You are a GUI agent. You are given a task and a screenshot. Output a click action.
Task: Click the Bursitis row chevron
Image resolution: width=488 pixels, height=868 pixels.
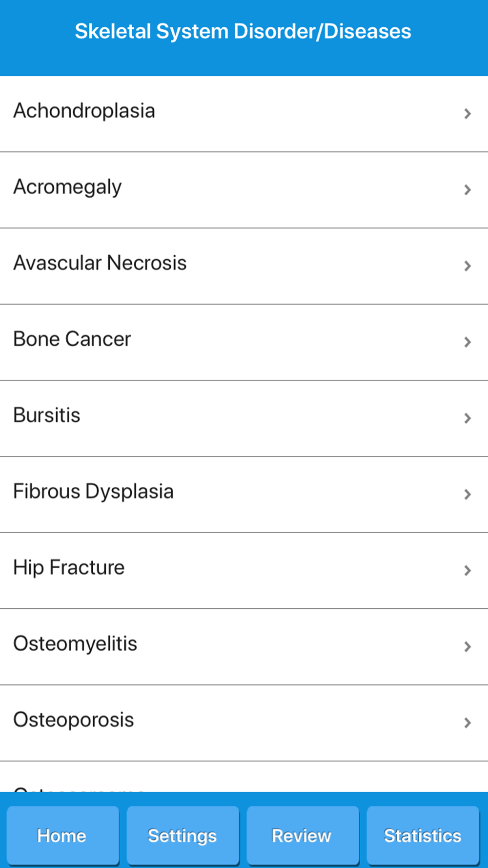pos(468,418)
